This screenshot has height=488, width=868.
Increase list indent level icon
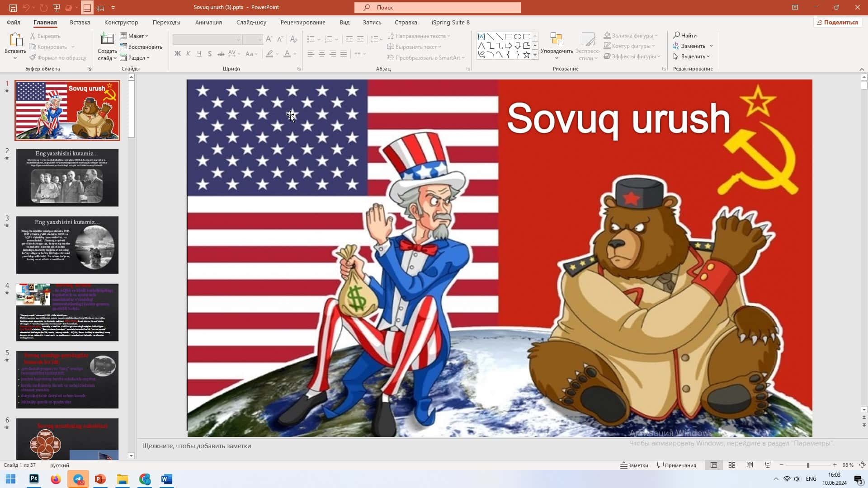point(360,39)
